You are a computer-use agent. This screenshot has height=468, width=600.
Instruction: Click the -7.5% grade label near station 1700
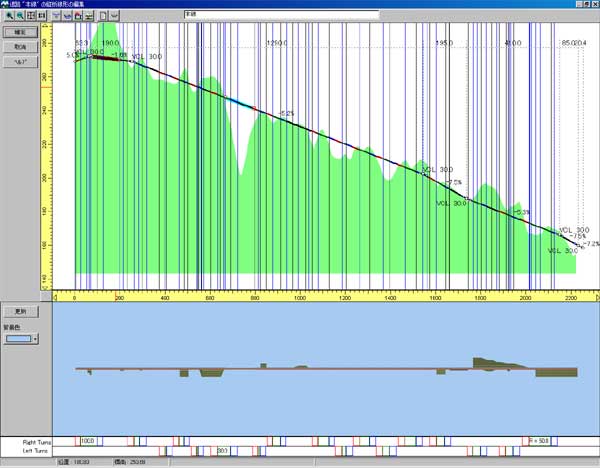pos(454,182)
